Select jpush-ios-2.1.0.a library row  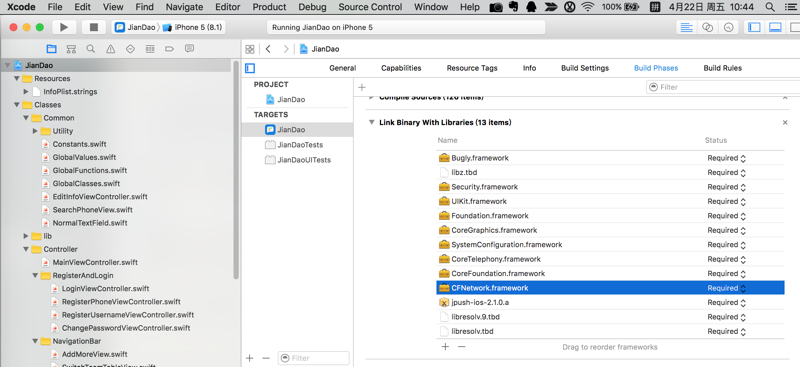click(x=610, y=303)
